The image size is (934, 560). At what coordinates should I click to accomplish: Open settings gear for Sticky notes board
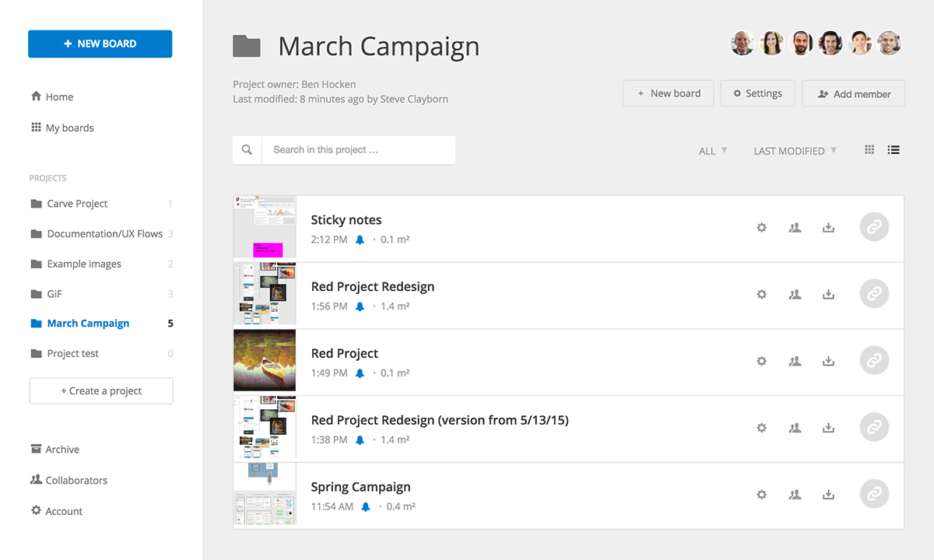click(x=761, y=228)
